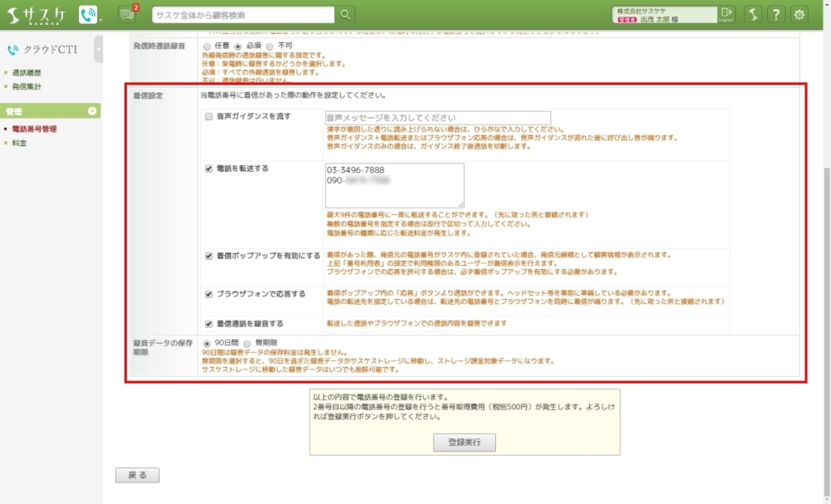Enable the 音声ガイダンスを流す checkbox
This screenshot has height=504, width=831.
point(209,117)
